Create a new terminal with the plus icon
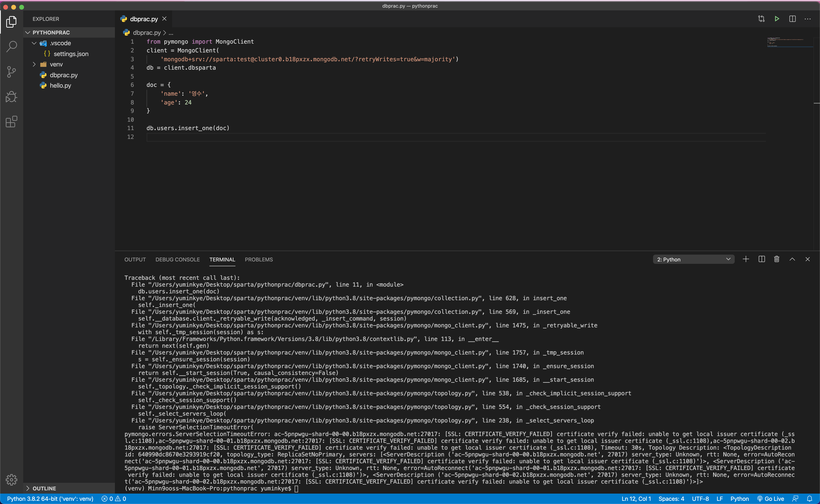This screenshot has height=504, width=820. [x=746, y=259]
